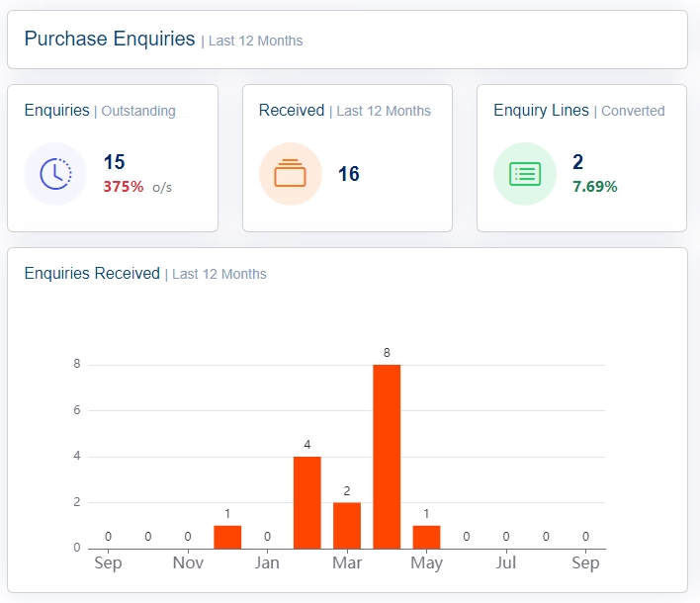Click the data label 4 above the bar
The height and width of the screenshot is (603, 700).
coord(307,445)
